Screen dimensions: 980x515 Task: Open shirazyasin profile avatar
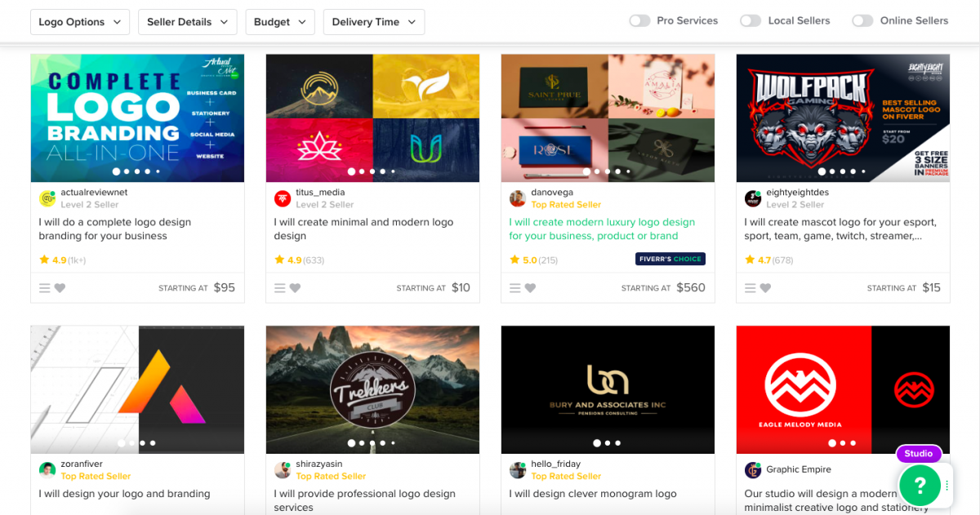tap(283, 470)
